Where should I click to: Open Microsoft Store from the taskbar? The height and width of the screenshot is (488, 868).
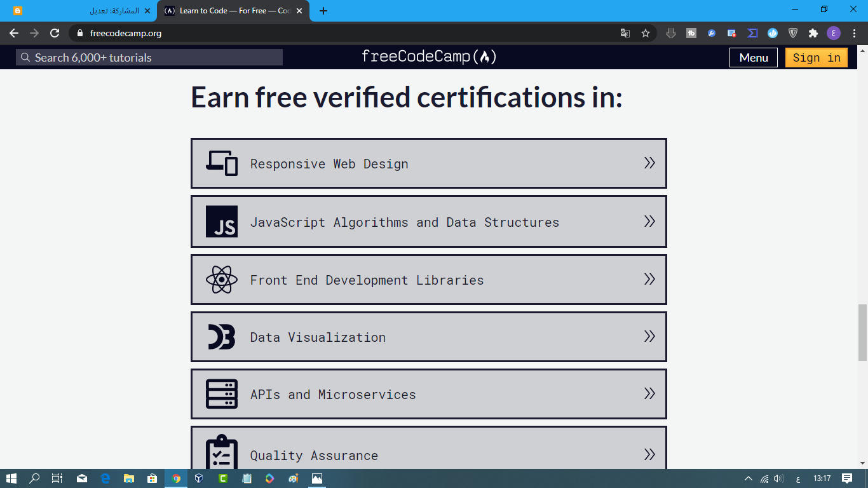pos(152,478)
